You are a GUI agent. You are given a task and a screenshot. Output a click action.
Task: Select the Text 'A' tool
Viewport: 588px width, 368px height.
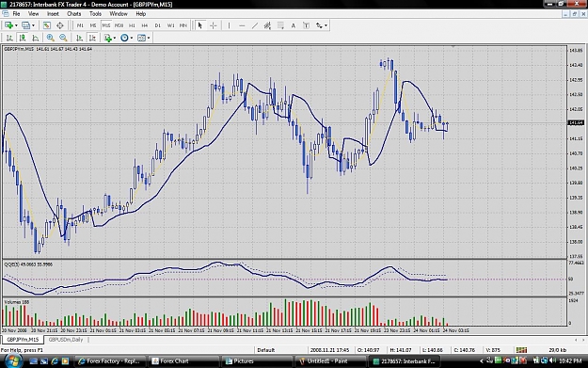[x=294, y=25]
